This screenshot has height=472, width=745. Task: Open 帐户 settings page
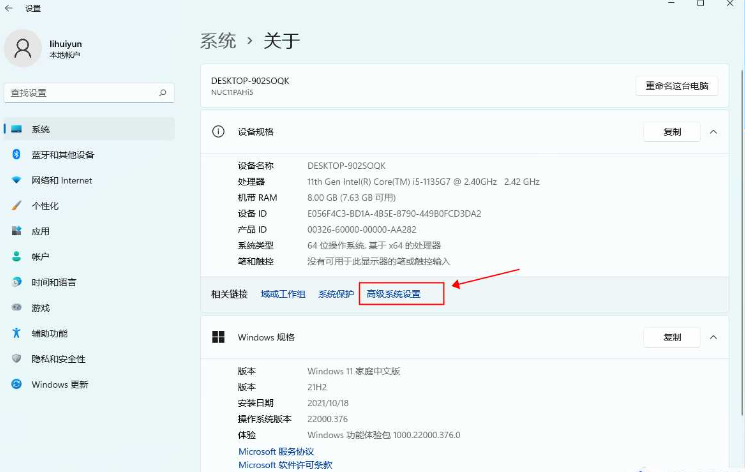[x=89, y=257]
